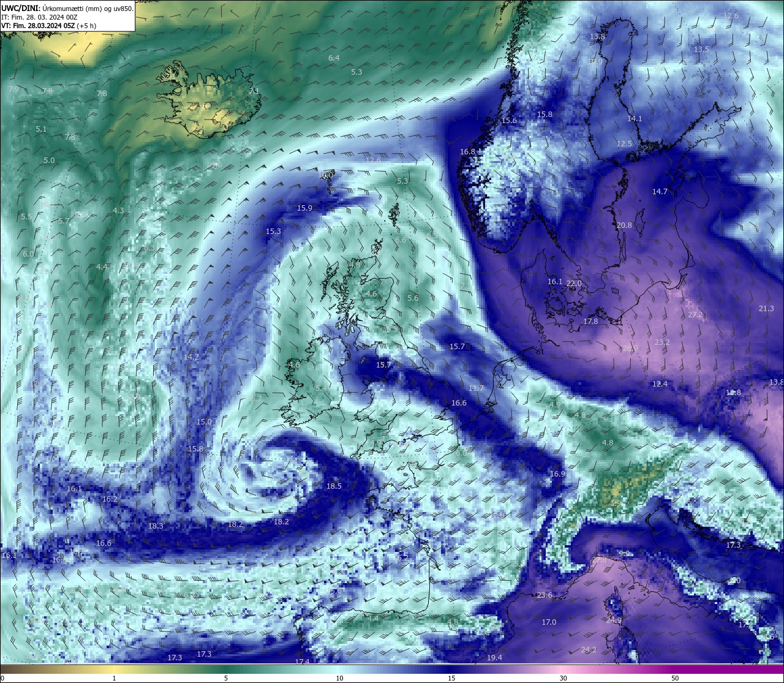Click the map value '14.2' in the Atlantic
The width and height of the screenshot is (784, 683).
pyautogui.click(x=191, y=357)
